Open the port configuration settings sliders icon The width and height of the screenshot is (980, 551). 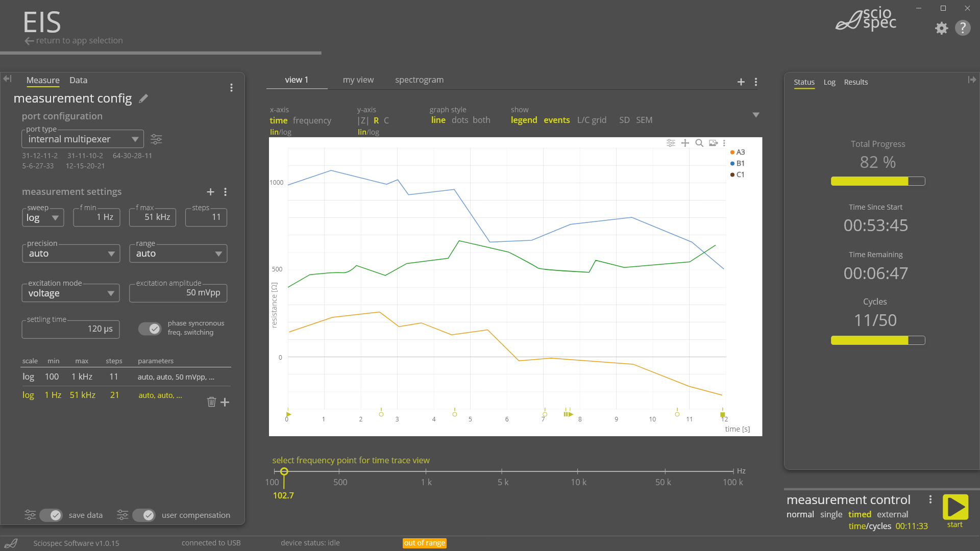click(156, 139)
